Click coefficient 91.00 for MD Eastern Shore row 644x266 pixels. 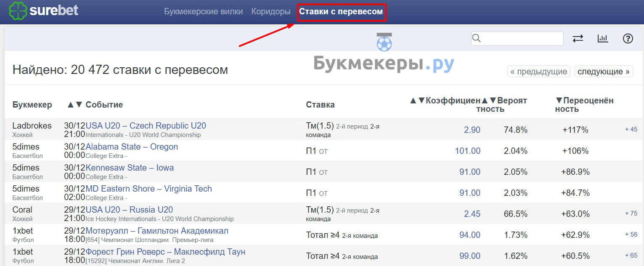coord(470,193)
